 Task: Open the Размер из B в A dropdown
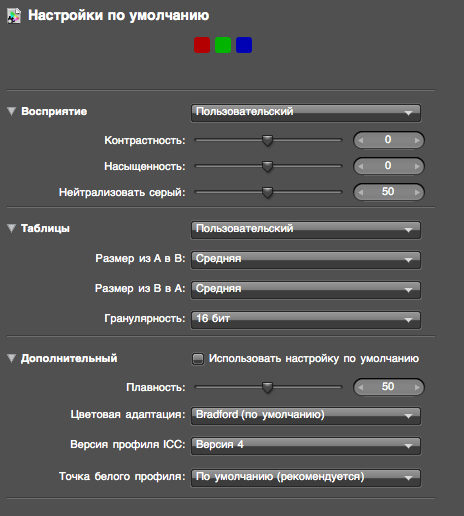click(x=306, y=290)
